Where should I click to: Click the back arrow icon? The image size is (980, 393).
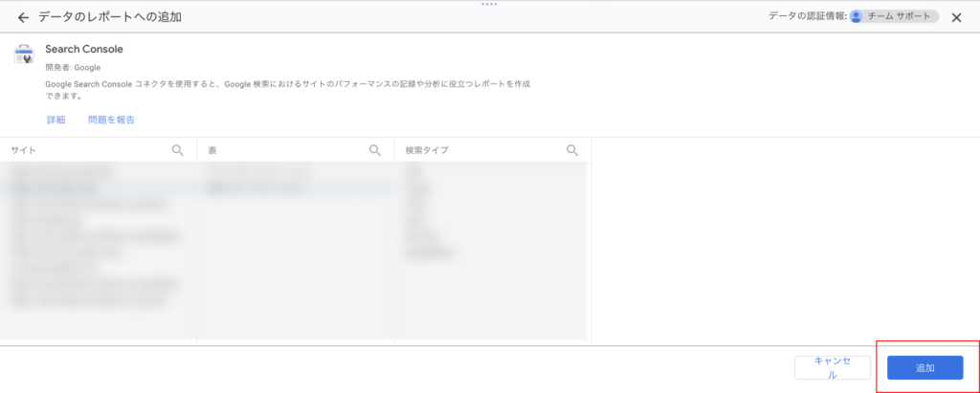[23, 17]
